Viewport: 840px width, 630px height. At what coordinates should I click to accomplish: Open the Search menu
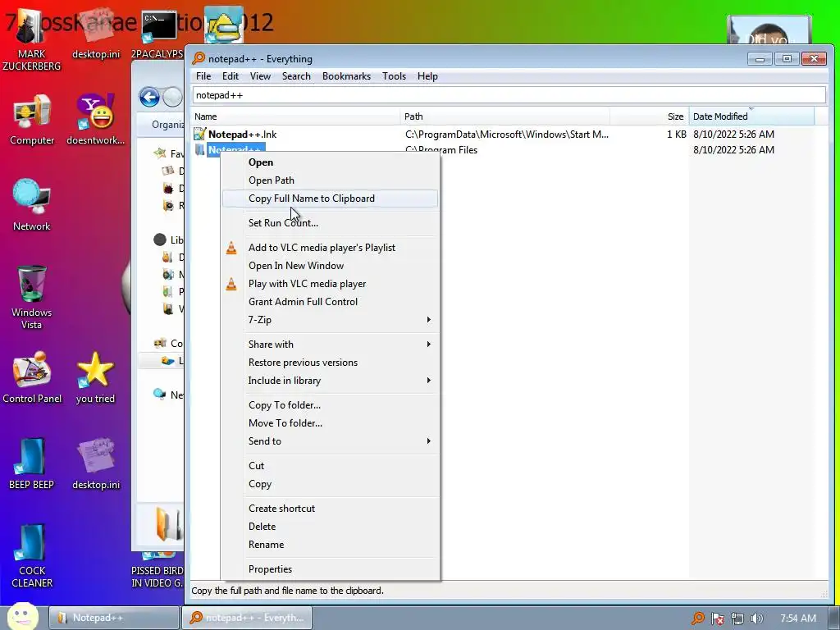click(x=296, y=76)
